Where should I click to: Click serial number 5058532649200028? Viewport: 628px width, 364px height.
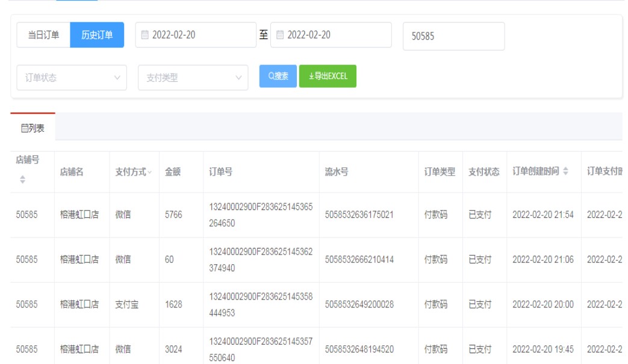[359, 304]
